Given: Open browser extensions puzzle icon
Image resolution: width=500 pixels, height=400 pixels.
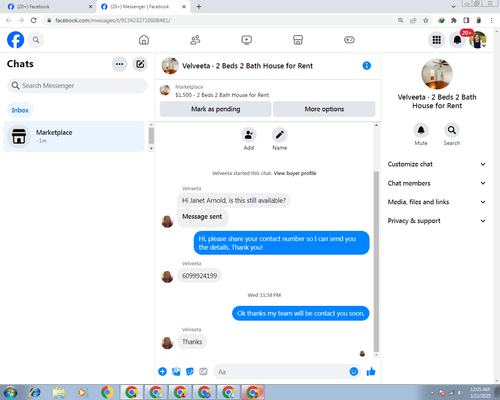Looking at the screenshot, I should [454, 20].
